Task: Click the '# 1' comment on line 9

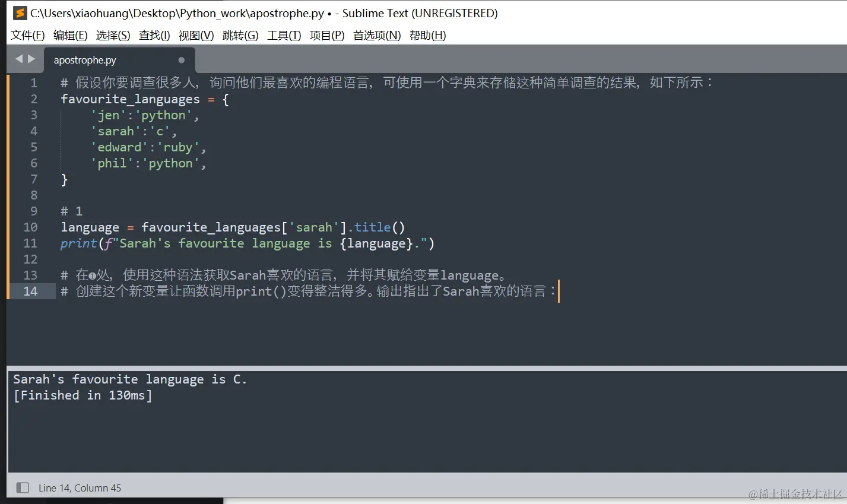Action: tap(72, 211)
